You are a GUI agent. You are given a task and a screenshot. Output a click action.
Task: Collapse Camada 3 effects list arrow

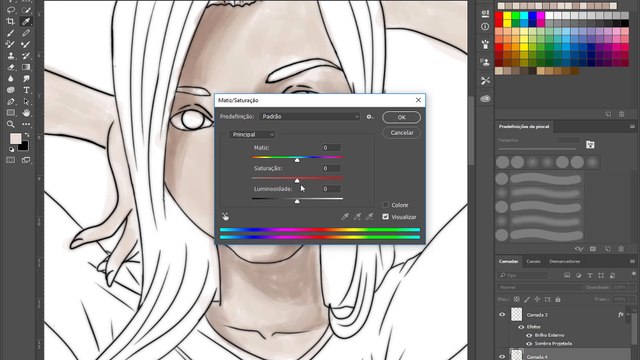(x=628, y=315)
